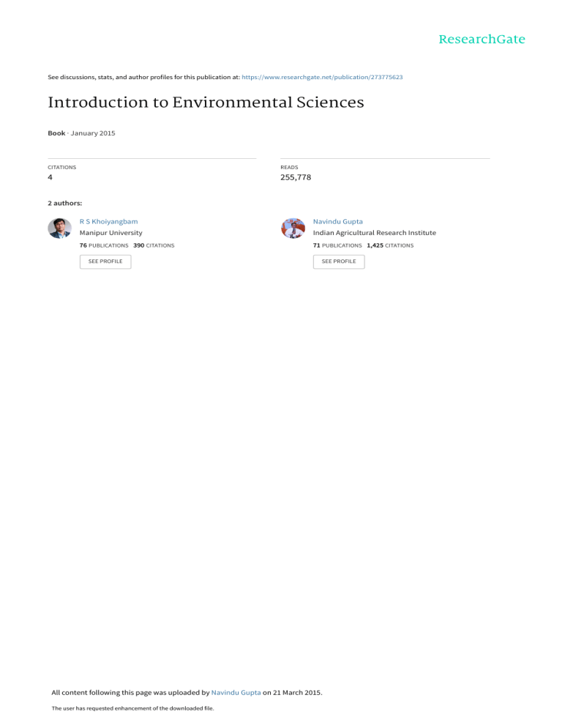Click Navindu Gupta's profile photo

(293, 228)
